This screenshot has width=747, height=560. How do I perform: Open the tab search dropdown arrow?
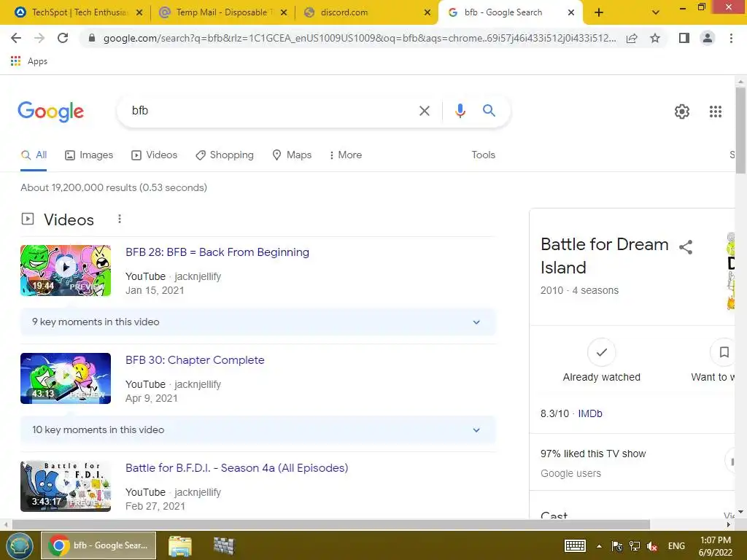pyautogui.click(x=656, y=13)
